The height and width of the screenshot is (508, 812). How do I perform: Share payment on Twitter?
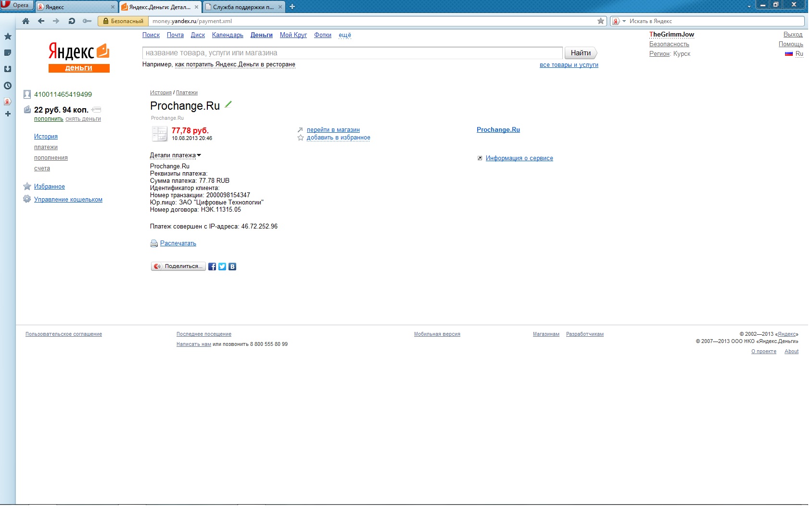click(x=222, y=267)
